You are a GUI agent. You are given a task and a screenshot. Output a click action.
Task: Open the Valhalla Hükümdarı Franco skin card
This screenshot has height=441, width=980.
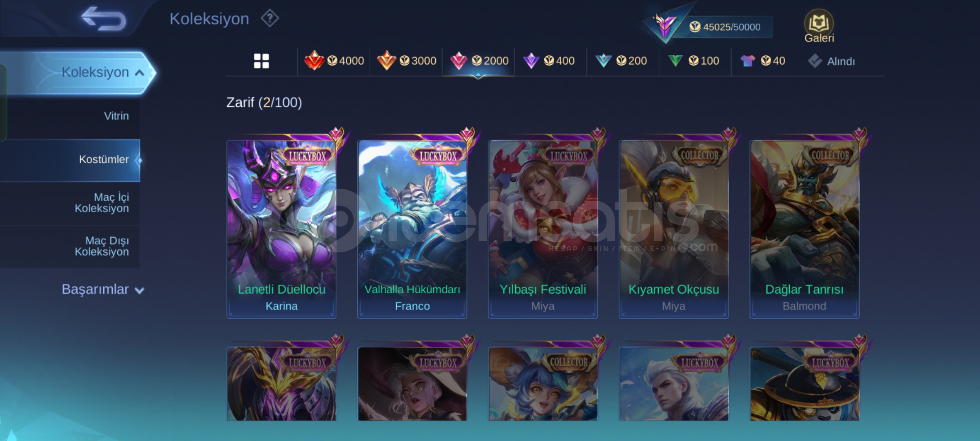412,229
